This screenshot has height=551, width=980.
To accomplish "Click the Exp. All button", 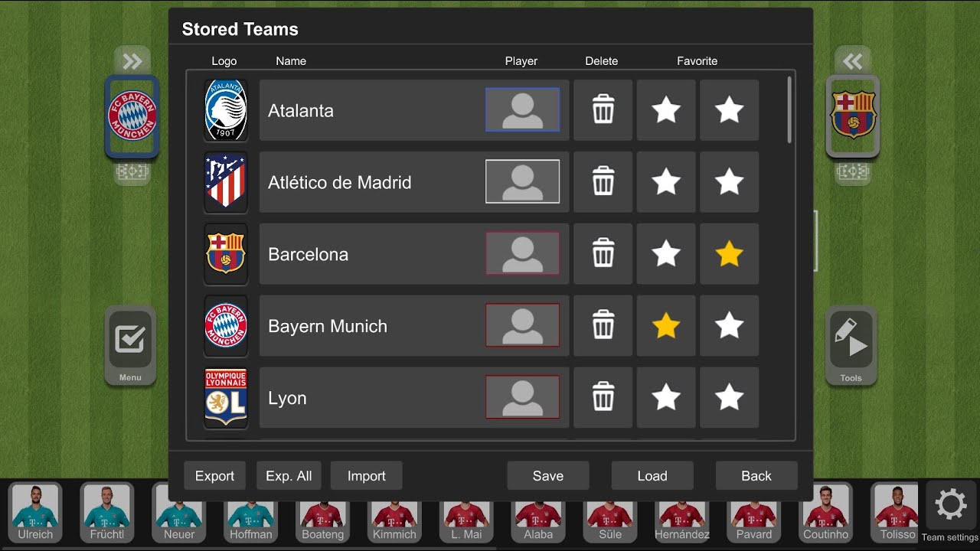I will point(289,476).
